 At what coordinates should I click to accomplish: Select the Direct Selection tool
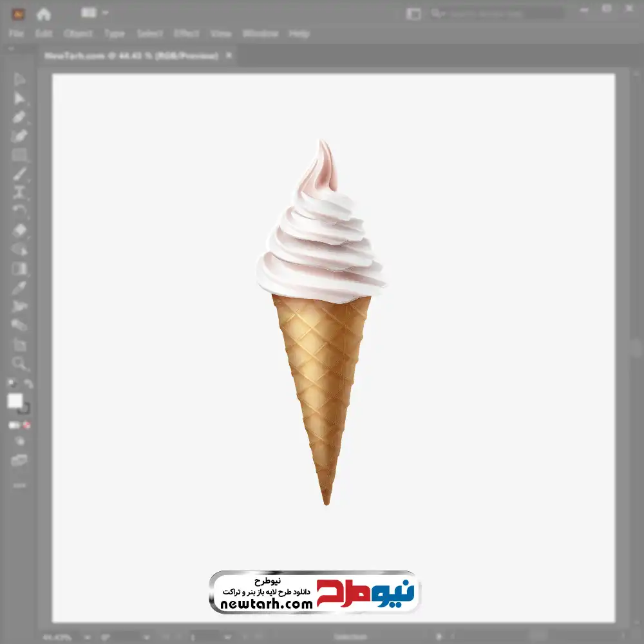point(19,98)
